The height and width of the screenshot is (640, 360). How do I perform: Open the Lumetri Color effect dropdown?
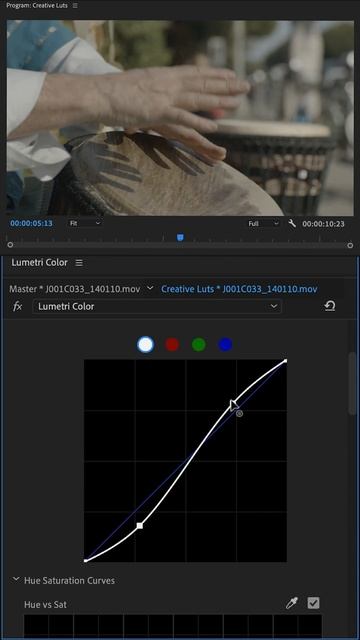click(x=157, y=307)
